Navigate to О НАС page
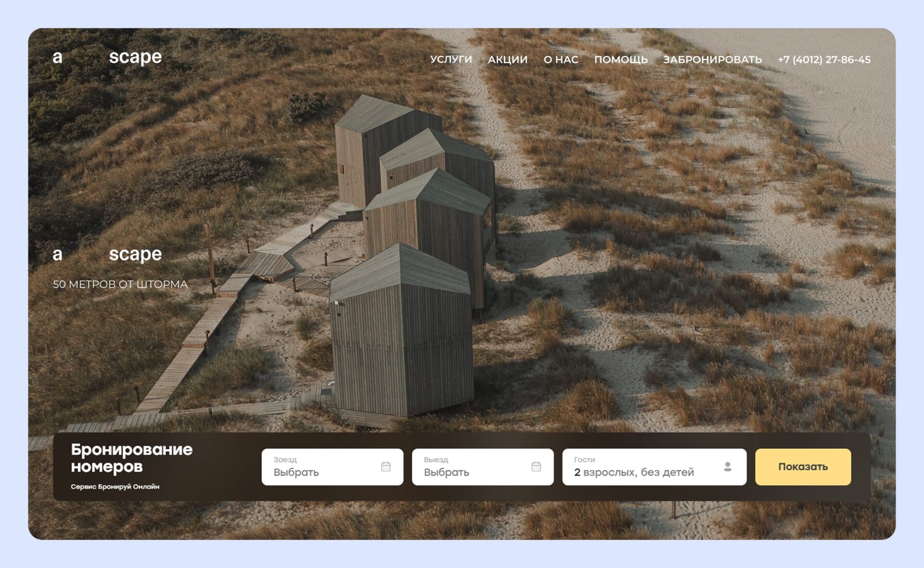The width and height of the screenshot is (924, 568). pos(561,60)
